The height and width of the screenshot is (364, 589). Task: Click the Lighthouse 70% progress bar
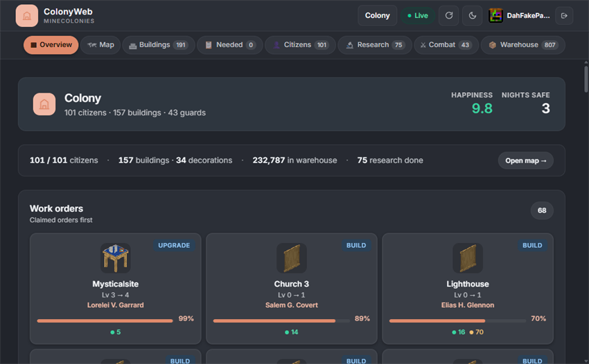click(457, 321)
